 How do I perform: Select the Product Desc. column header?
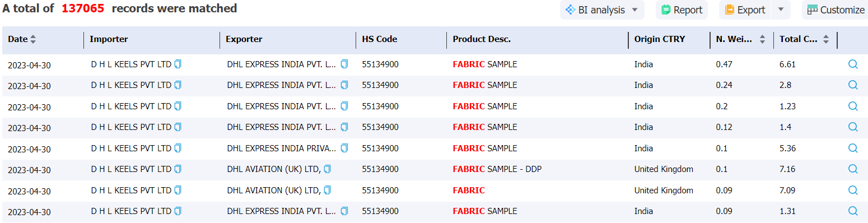click(482, 39)
